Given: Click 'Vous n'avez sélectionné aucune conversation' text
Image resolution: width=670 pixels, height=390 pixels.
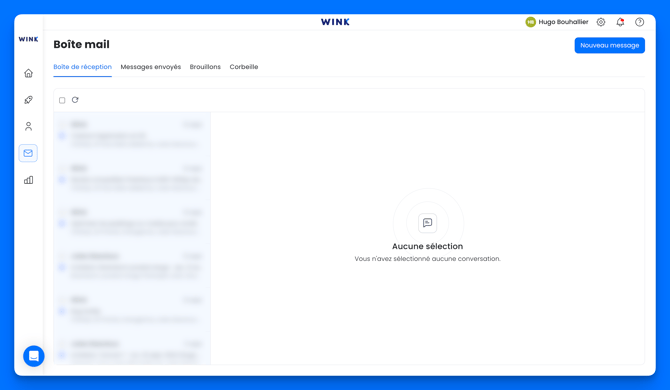Looking at the screenshot, I should (x=427, y=259).
